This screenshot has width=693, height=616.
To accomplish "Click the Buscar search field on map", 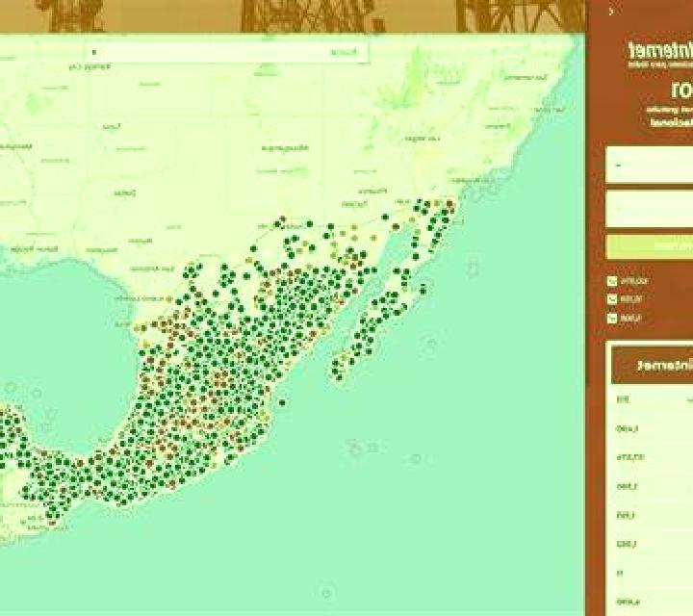I will click(226, 52).
